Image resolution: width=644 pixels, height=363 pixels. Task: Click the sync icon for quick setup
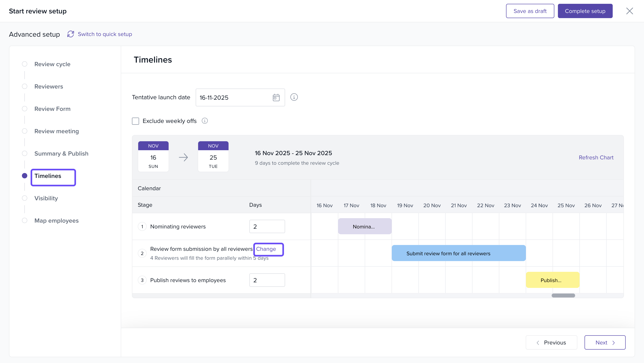[70, 34]
